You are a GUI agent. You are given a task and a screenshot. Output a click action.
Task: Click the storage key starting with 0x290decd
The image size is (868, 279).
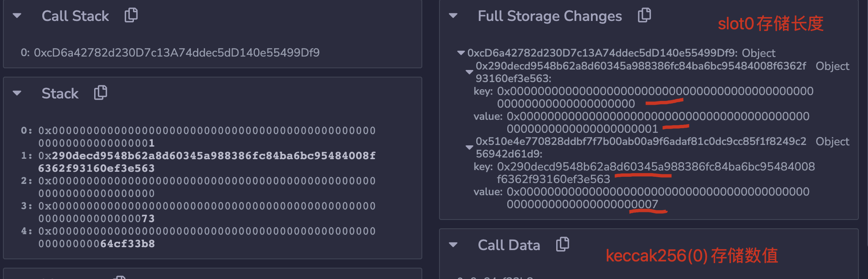point(655,173)
